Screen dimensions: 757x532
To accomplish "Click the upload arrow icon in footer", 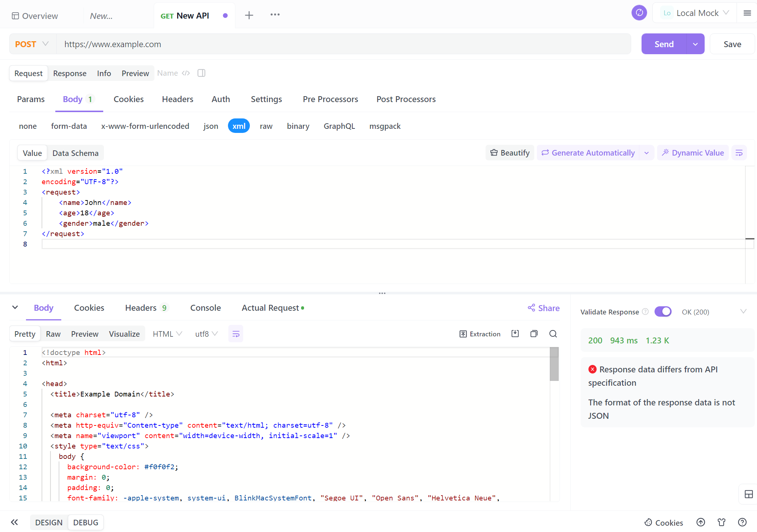I will pos(701,522).
